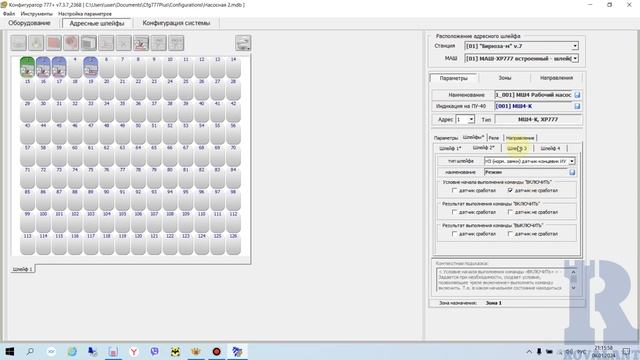Select the Шлейф 3 tab
The image size is (640, 360).
tap(517, 148)
